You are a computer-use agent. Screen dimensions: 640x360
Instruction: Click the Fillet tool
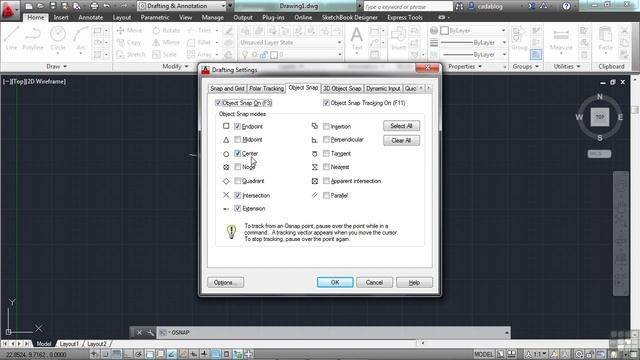(199, 42)
